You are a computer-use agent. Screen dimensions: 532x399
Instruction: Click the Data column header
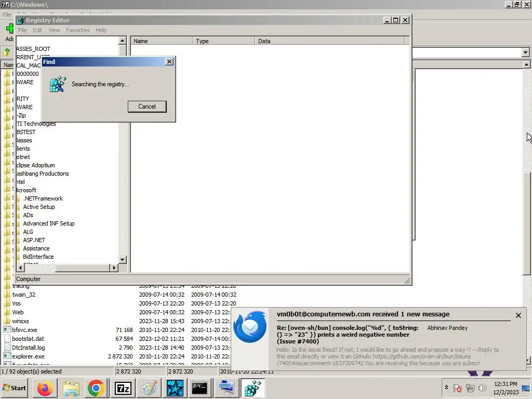pyautogui.click(x=329, y=41)
